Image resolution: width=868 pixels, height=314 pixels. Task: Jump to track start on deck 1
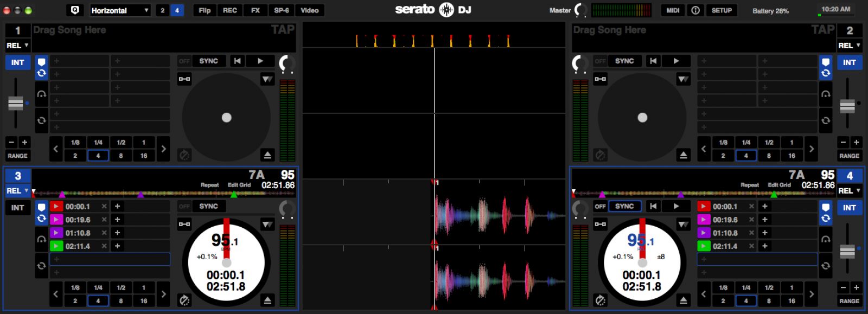point(237,61)
